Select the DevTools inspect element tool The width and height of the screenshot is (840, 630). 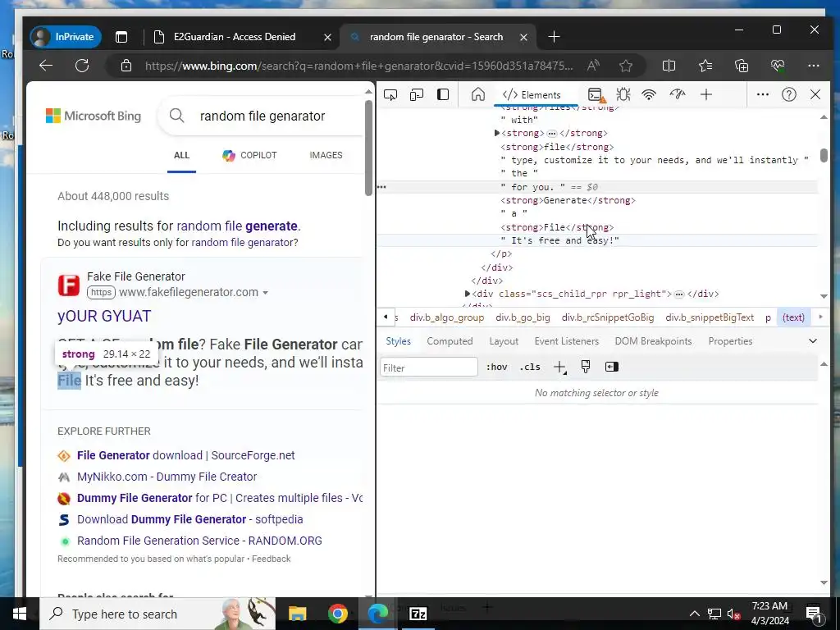pos(390,95)
